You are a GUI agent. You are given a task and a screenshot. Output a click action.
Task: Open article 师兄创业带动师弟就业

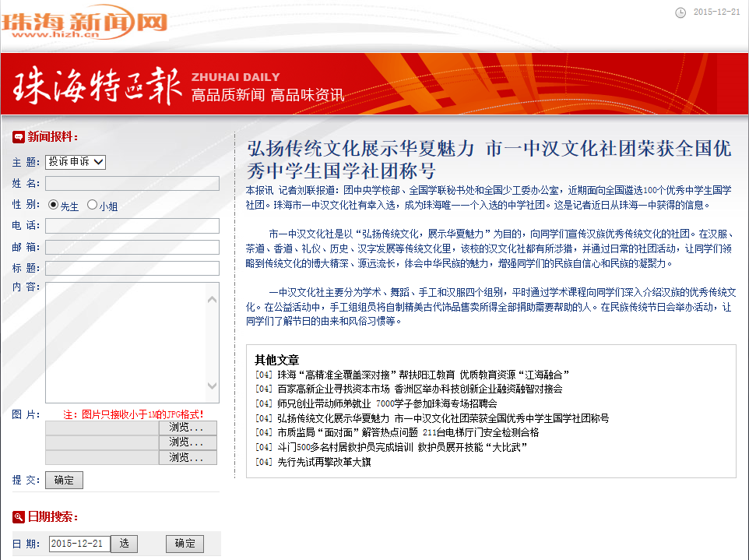[387, 403]
